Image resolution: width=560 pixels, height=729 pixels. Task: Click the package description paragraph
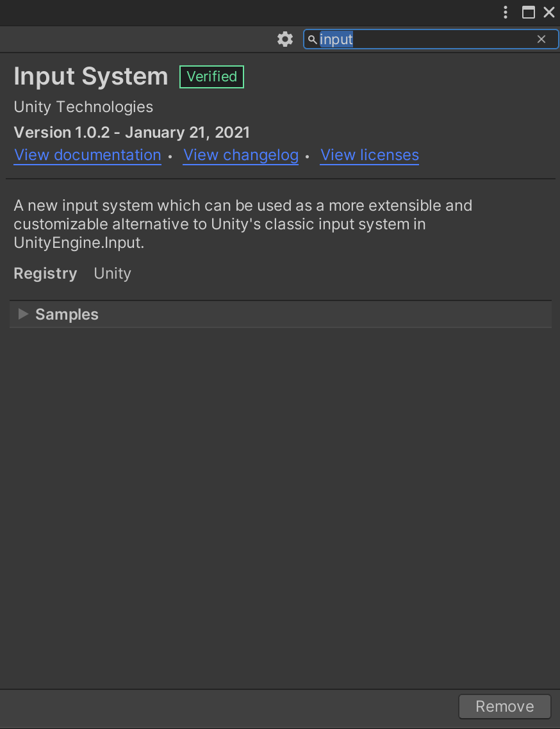coord(243,224)
